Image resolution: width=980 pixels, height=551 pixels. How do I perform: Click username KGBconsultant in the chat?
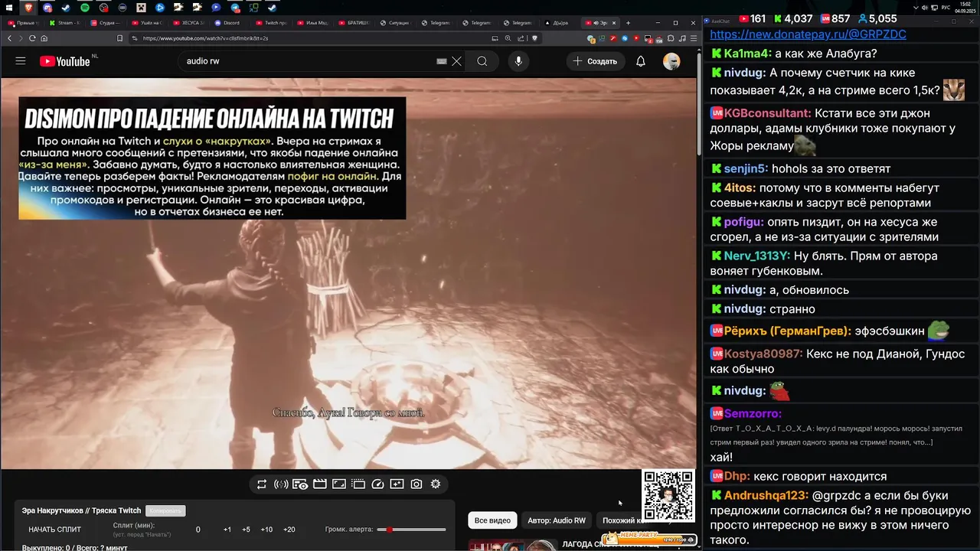[x=767, y=112]
